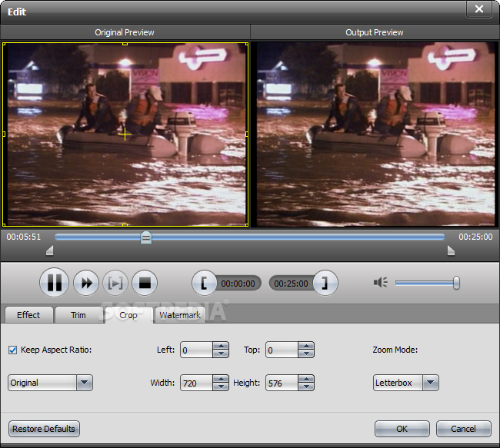Pause the video playback

click(54, 283)
